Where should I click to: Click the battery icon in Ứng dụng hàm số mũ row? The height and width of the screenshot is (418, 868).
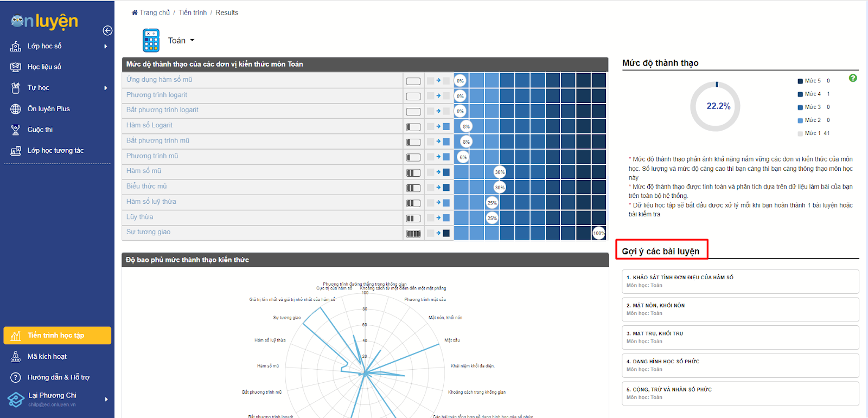413,81
